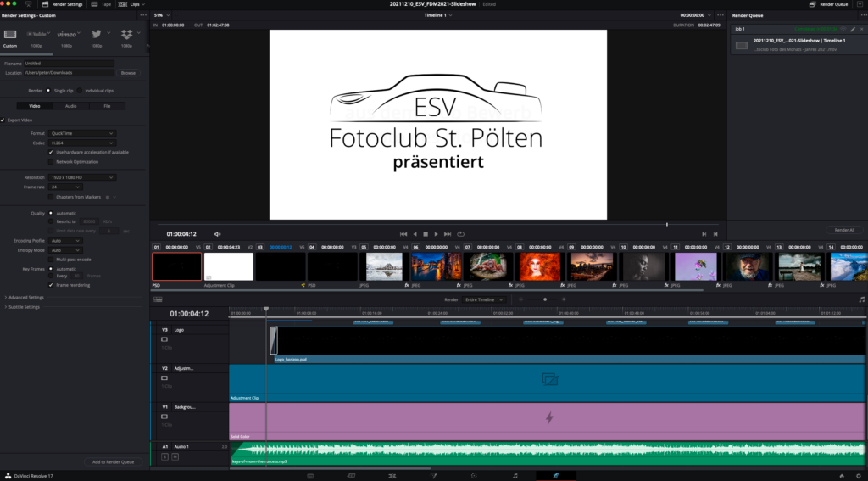Viewport: 868px width, 481px height.
Task: Toggle Use hardware acceleration if available
Action: 51,152
